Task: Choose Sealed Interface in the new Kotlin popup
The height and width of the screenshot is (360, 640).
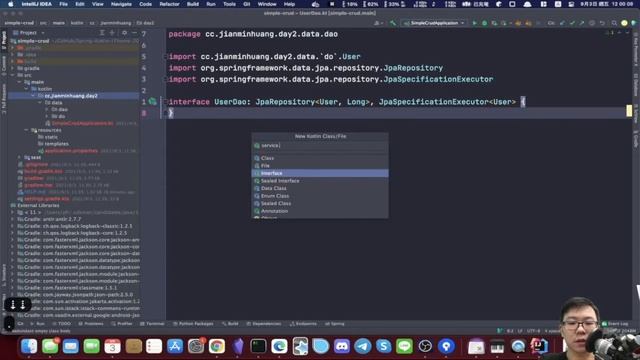Action: point(320,181)
